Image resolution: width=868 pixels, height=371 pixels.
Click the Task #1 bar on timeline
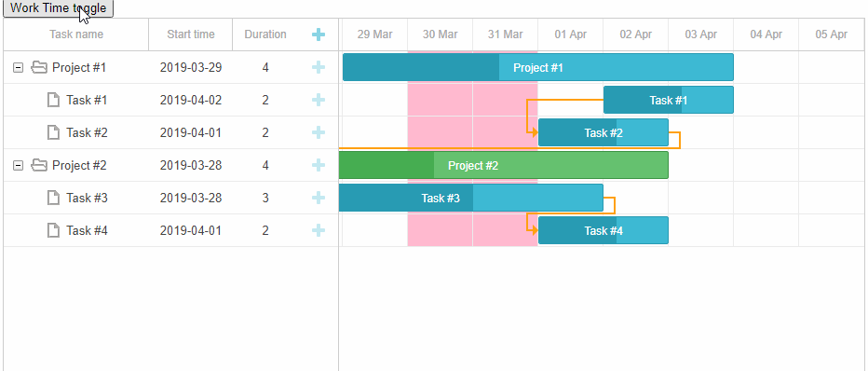tap(668, 101)
